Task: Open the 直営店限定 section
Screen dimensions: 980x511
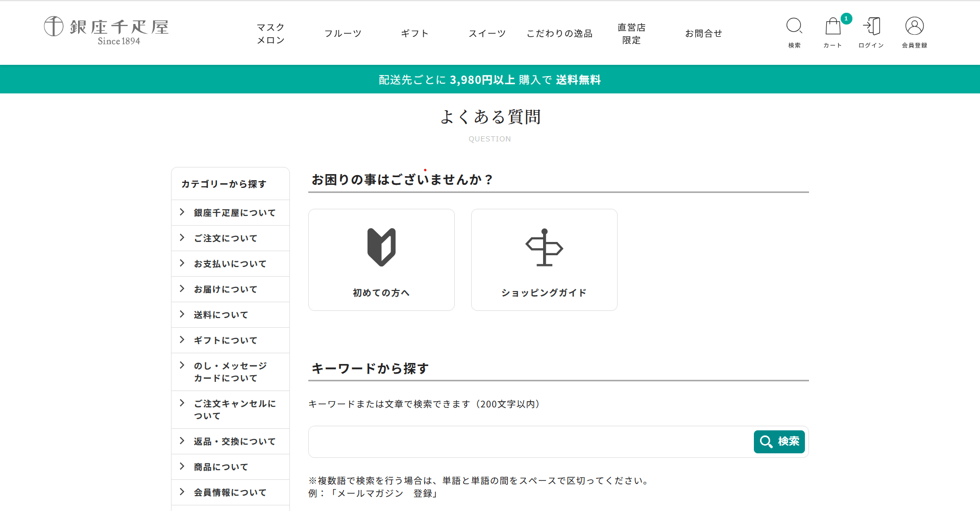Action: click(x=631, y=33)
